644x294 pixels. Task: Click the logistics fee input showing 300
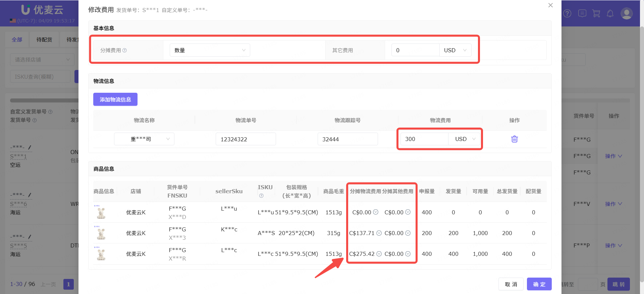click(424, 139)
